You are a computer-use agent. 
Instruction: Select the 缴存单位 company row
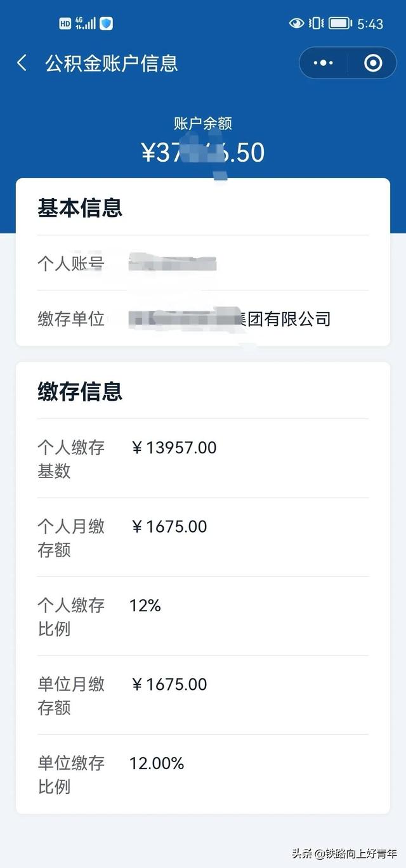203,318
